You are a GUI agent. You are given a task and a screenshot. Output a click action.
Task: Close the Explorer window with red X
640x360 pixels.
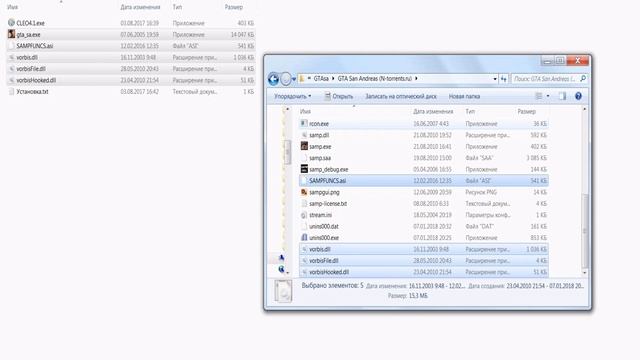click(x=578, y=61)
